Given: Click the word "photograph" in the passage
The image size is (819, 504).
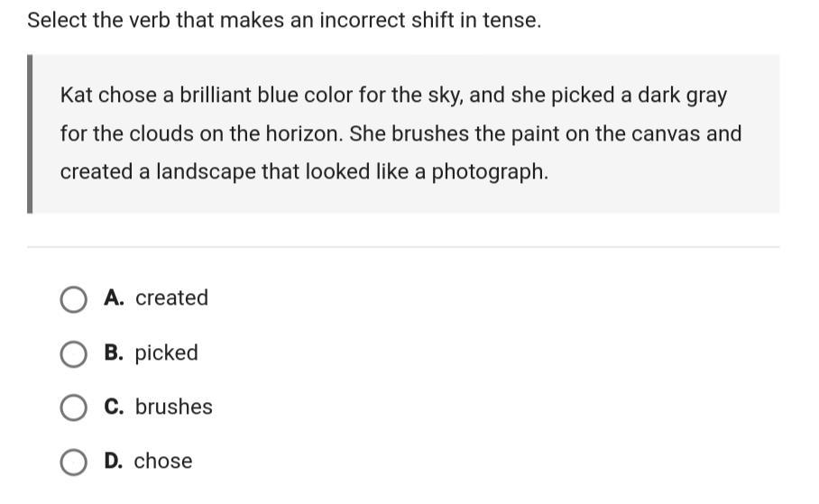Looking at the screenshot, I should 490,172.
